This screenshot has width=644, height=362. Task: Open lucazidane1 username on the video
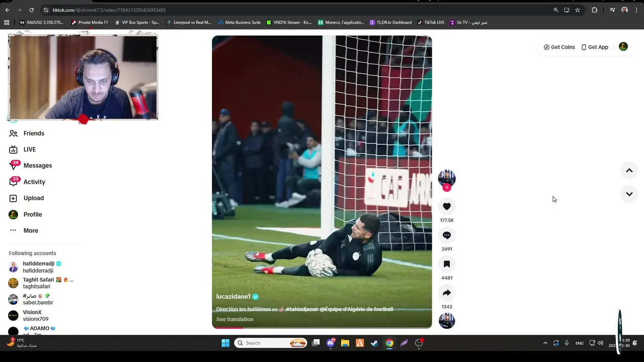pyautogui.click(x=233, y=297)
